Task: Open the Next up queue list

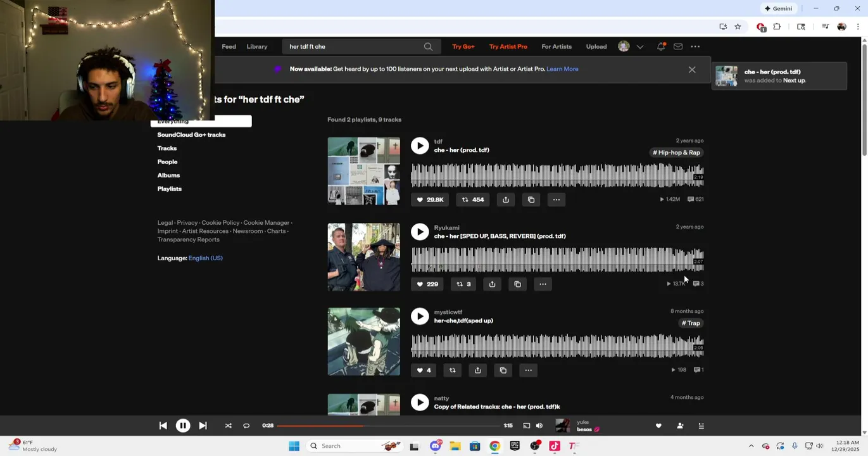Action: pos(701,426)
